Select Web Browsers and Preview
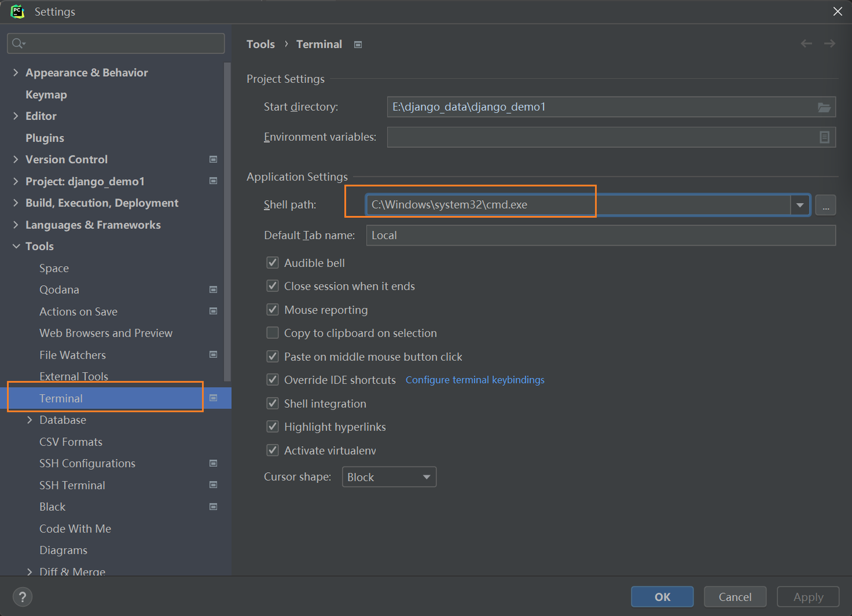Screen dimensions: 852x616 click(106, 333)
